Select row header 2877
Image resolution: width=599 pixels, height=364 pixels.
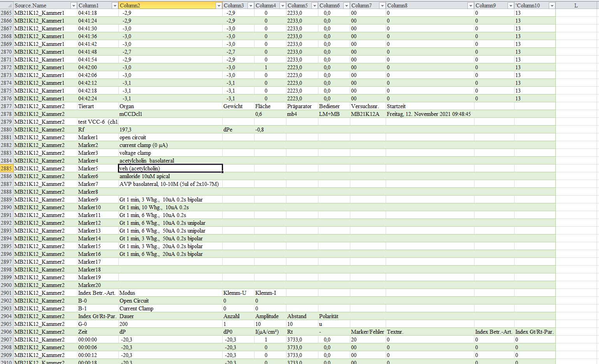(x=7, y=106)
